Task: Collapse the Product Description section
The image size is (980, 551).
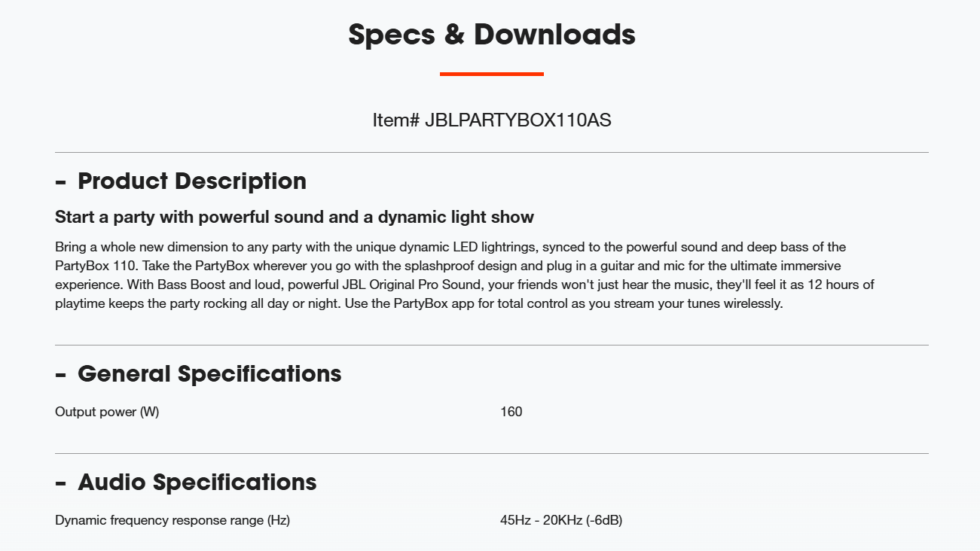Action: (181, 181)
